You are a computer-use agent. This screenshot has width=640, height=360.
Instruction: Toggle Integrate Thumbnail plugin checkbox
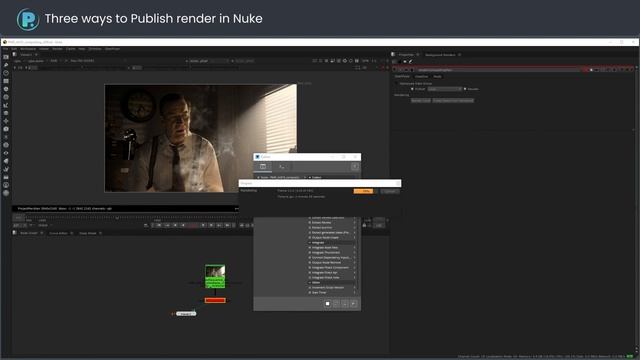tap(310, 253)
